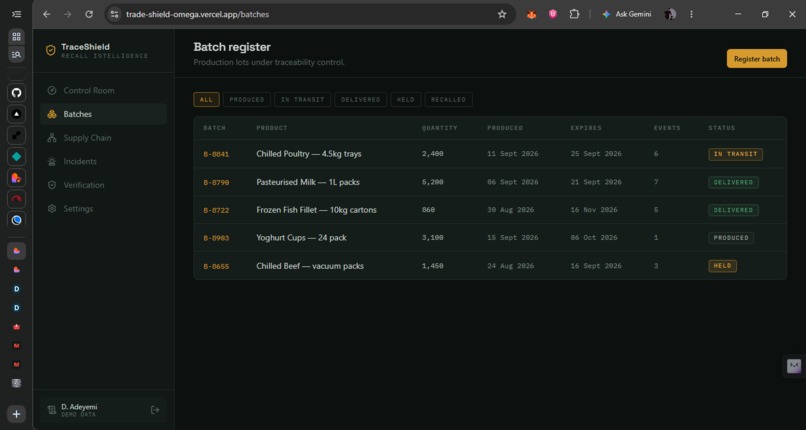Click Ask Gemini
The image size is (806, 430).
point(627,14)
